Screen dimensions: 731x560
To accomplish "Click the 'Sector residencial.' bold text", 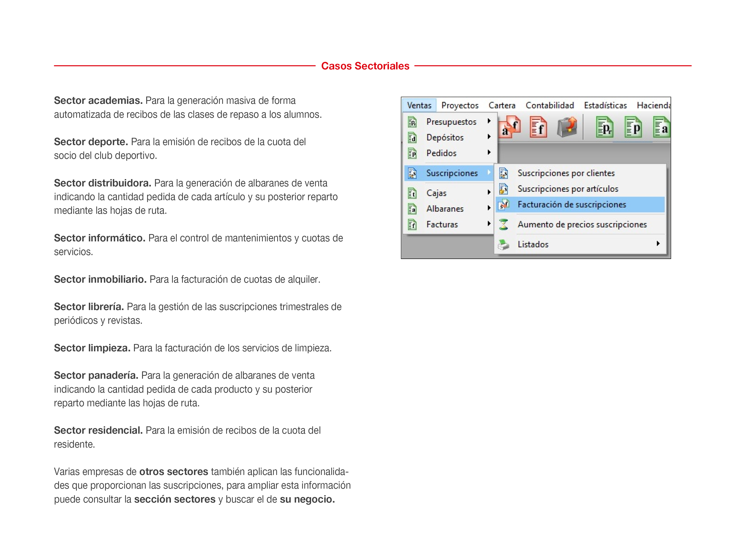I will pyautogui.click(x=98, y=430).
